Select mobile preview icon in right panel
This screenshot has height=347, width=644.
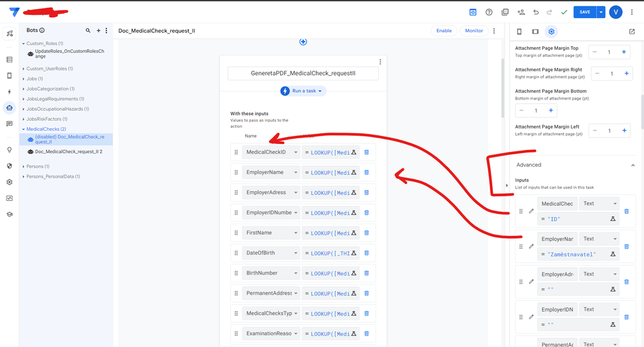[x=519, y=32]
